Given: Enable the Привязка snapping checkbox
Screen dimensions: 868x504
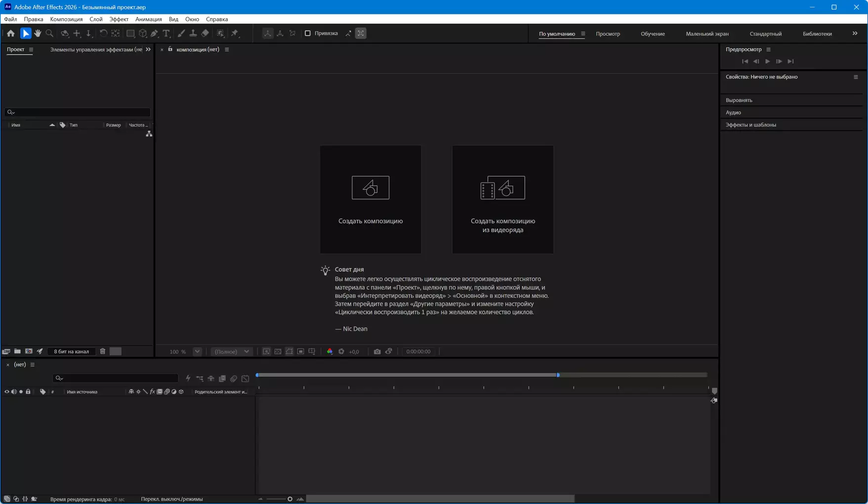Looking at the screenshot, I should (x=308, y=33).
